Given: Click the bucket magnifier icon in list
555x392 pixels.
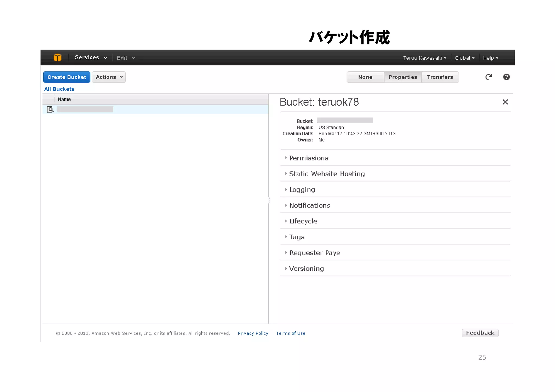Looking at the screenshot, I should click(50, 109).
